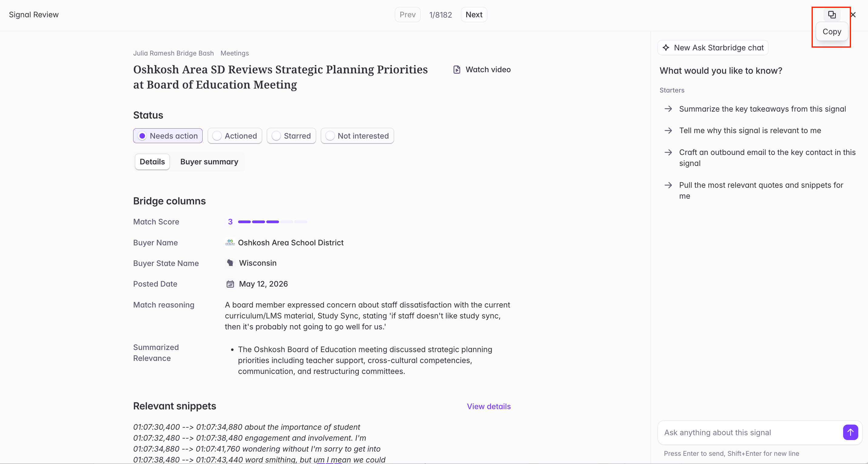This screenshot has width=868, height=464.
Task: Click the calendar icon beside May 12, 2026
Action: point(230,284)
